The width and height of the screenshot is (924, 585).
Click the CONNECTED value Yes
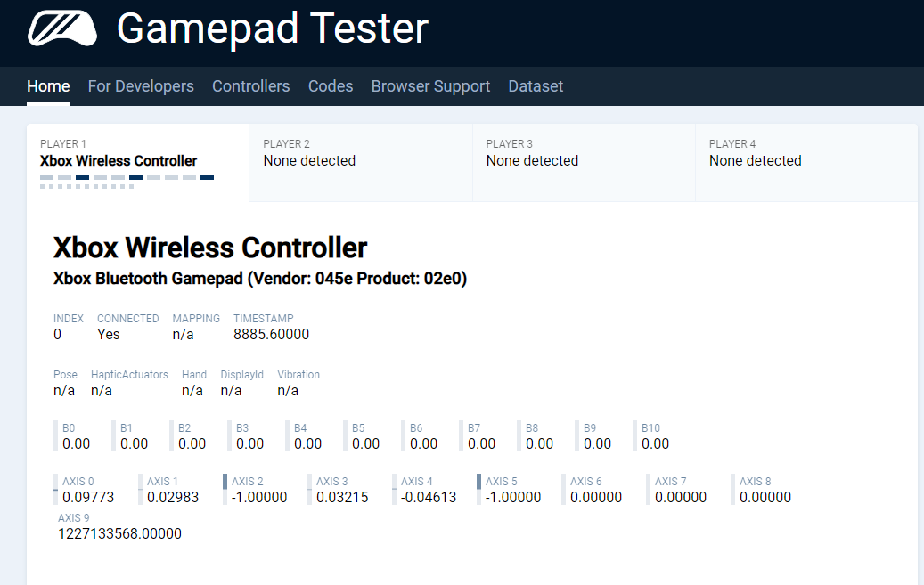click(109, 334)
